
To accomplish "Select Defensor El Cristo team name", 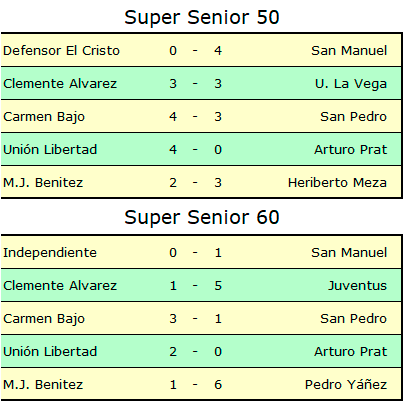I will tap(61, 51).
